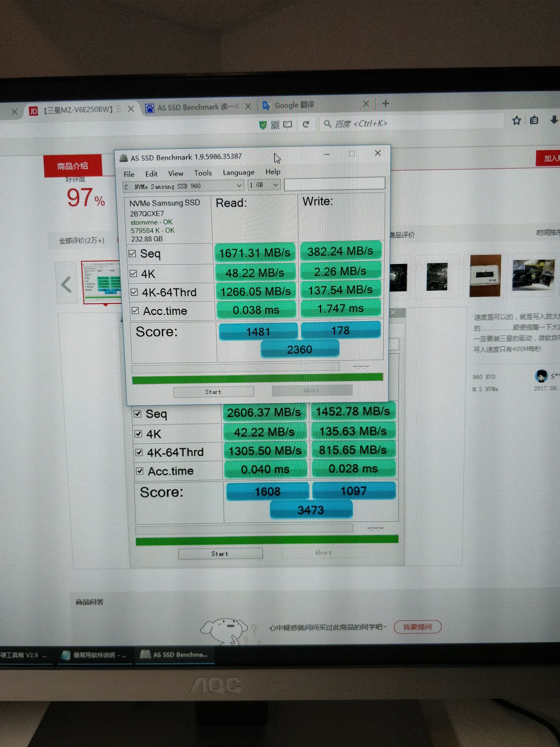Screen dimensions: 560x747
Task: Open the Tools menu in AS SSD Benchmark
Action: tap(203, 172)
